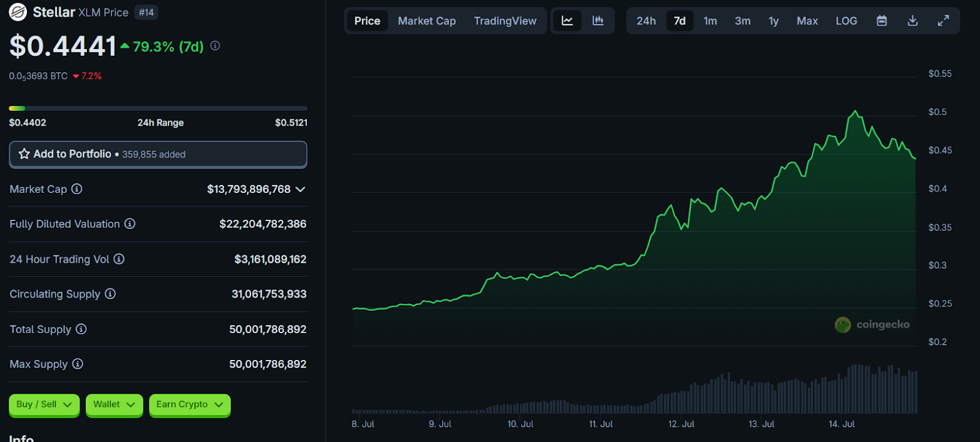Show 24 Hour Trading Vol info icon
This screenshot has height=442, width=980.
click(119, 259)
